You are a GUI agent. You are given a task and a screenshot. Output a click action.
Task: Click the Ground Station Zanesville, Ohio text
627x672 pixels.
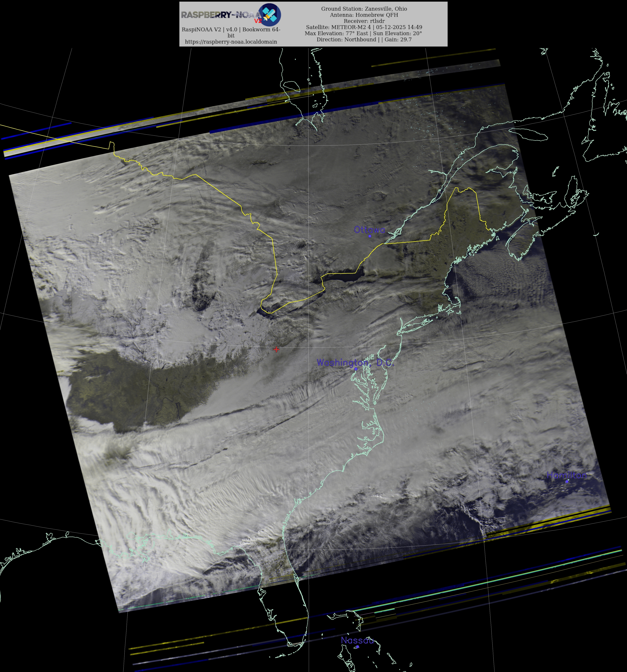(364, 9)
